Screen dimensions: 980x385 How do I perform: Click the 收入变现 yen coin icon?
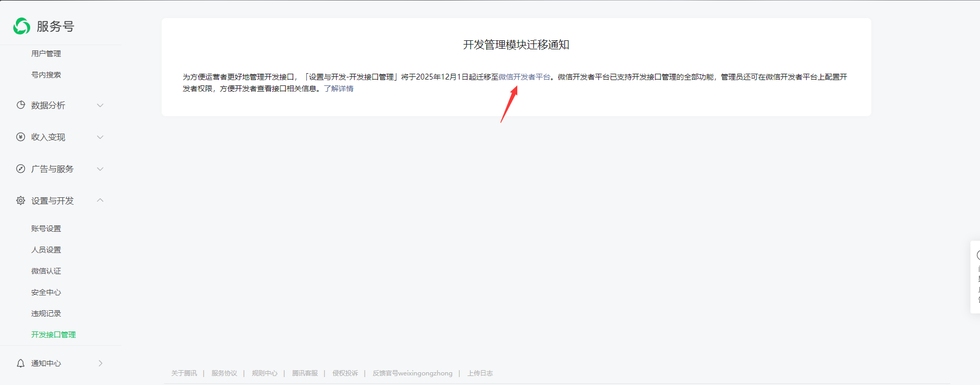pos(21,137)
